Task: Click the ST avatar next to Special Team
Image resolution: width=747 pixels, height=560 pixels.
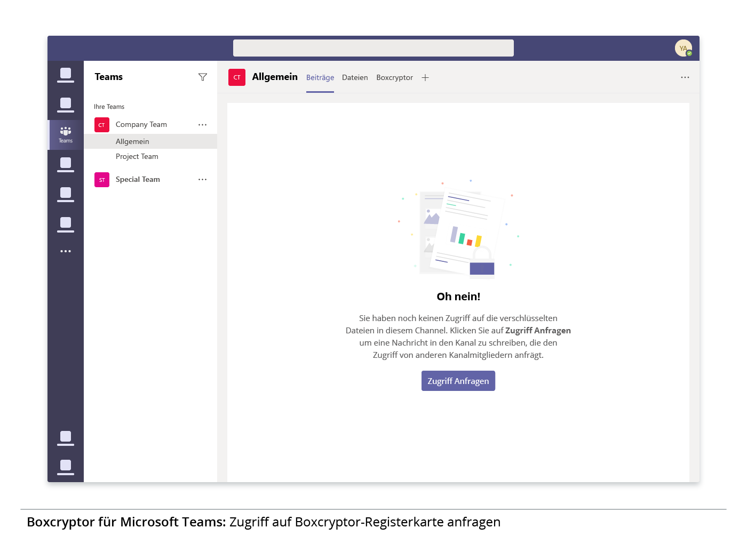Action: coord(102,180)
